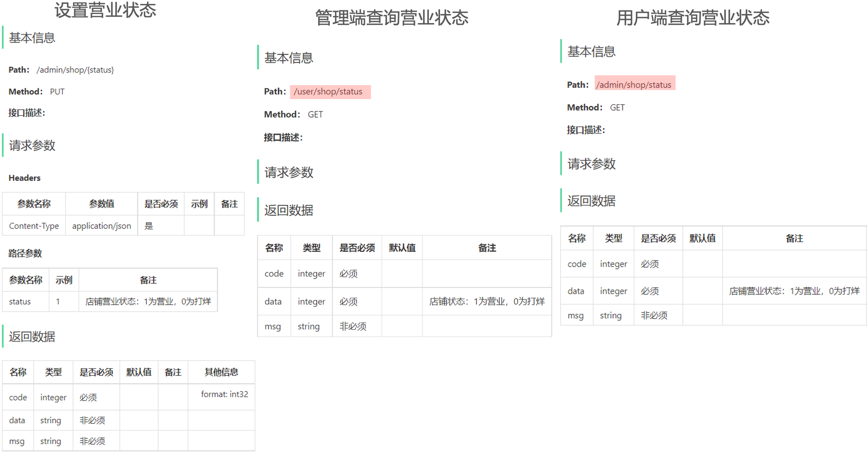Click the 设置营业状态 title

(105, 10)
